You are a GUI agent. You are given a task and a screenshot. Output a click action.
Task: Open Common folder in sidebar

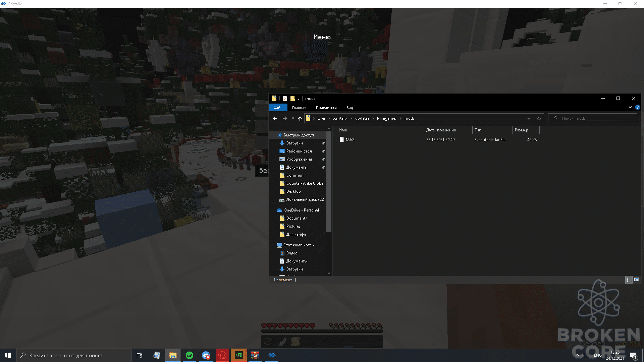tap(295, 175)
